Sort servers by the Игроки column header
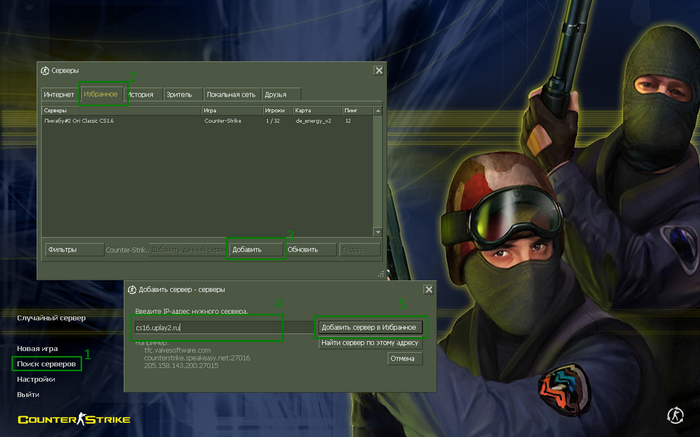Screen dimensions: 700x437 click(277, 110)
